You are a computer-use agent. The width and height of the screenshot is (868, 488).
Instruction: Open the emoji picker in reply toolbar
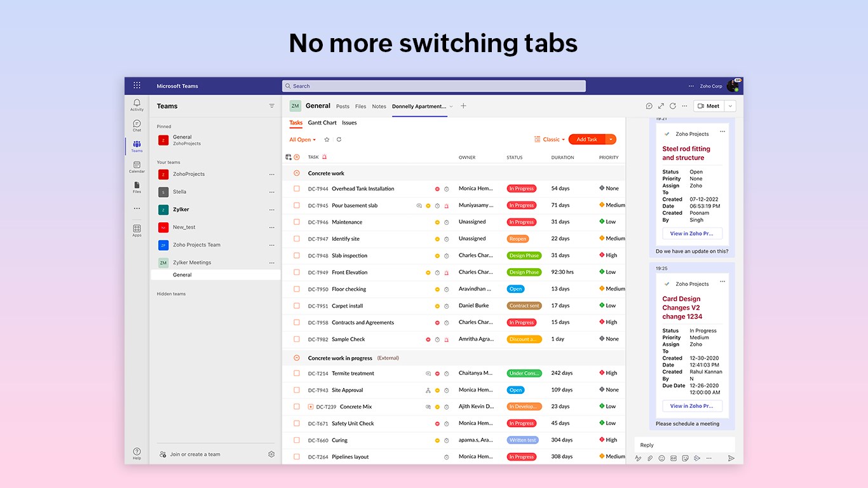click(x=661, y=458)
